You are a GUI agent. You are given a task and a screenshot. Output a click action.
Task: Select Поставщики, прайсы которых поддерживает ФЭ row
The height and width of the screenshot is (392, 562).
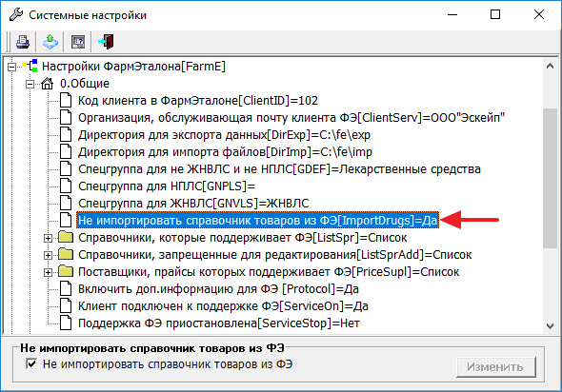coord(269,272)
